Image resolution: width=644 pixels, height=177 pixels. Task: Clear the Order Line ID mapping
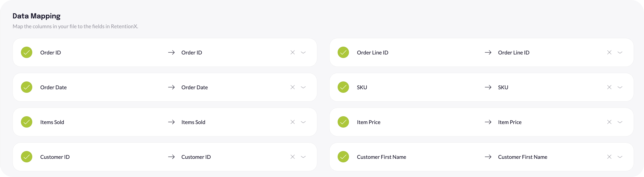pyautogui.click(x=609, y=52)
